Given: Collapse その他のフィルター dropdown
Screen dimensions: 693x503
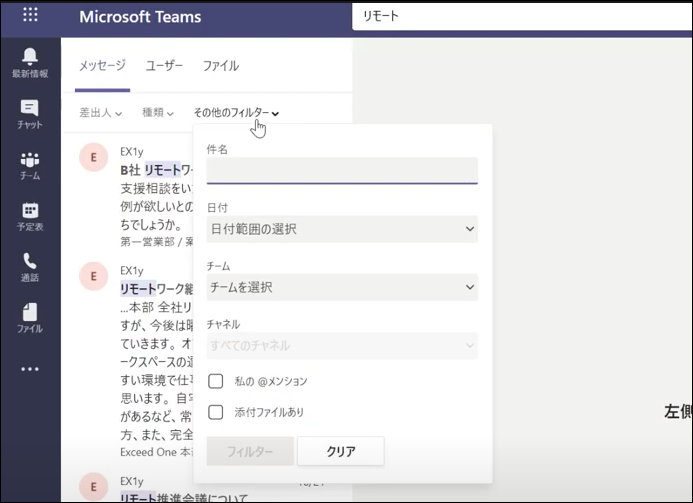Looking at the screenshot, I should (236, 113).
